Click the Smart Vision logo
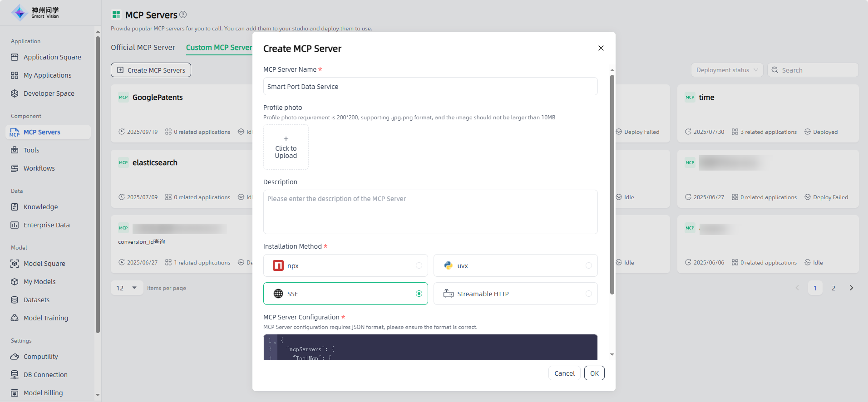The height and width of the screenshot is (402, 868). 35,13
